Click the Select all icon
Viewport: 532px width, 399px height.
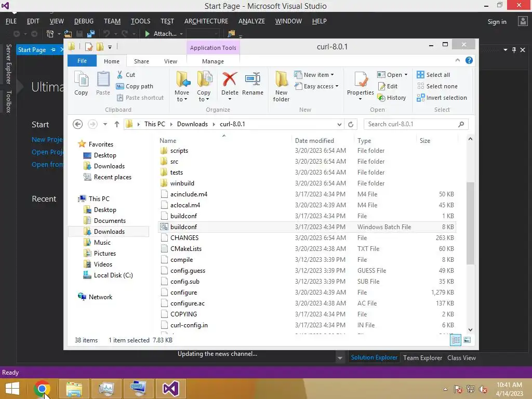click(x=421, y=75)
